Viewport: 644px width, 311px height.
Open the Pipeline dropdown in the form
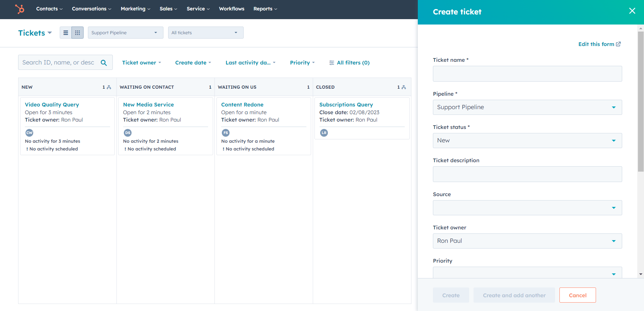click(527, 107)
